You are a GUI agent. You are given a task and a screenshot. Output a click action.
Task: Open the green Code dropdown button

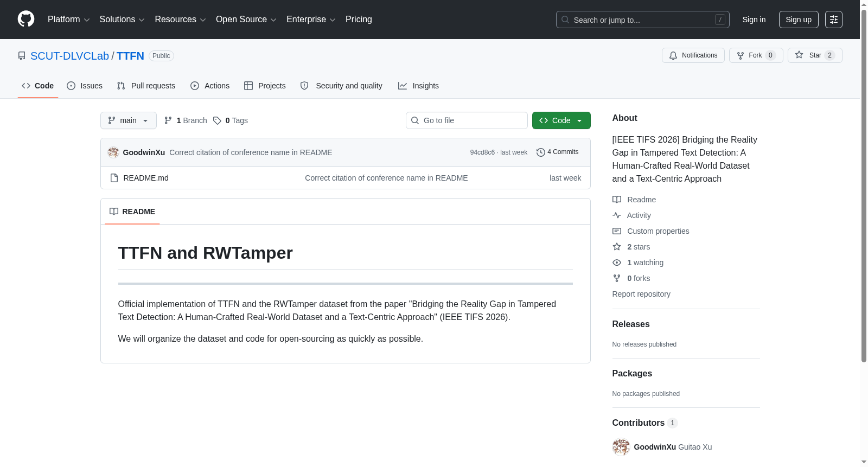pos(561,120)
